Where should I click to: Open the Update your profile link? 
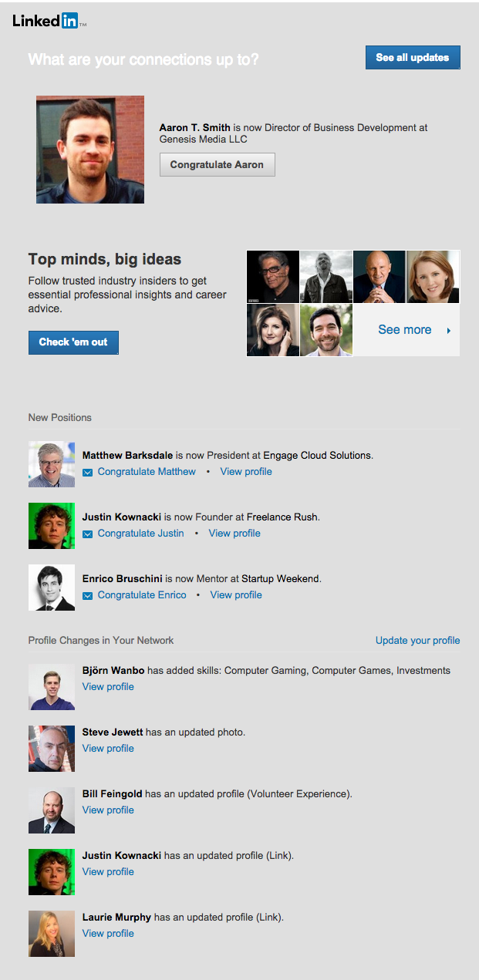coord(417,641)
